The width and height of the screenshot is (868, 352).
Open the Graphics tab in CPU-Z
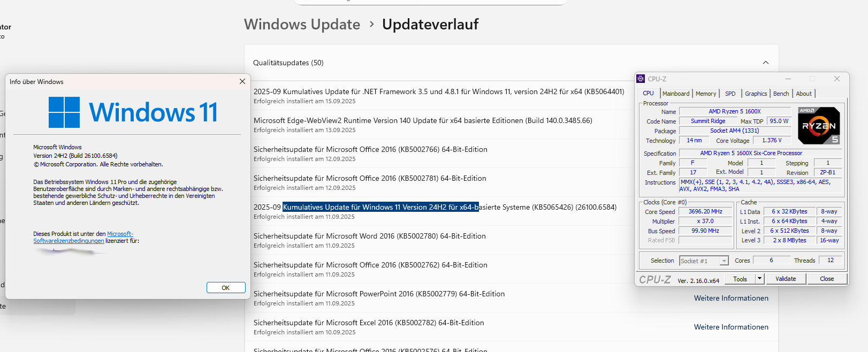pos(756,94)
